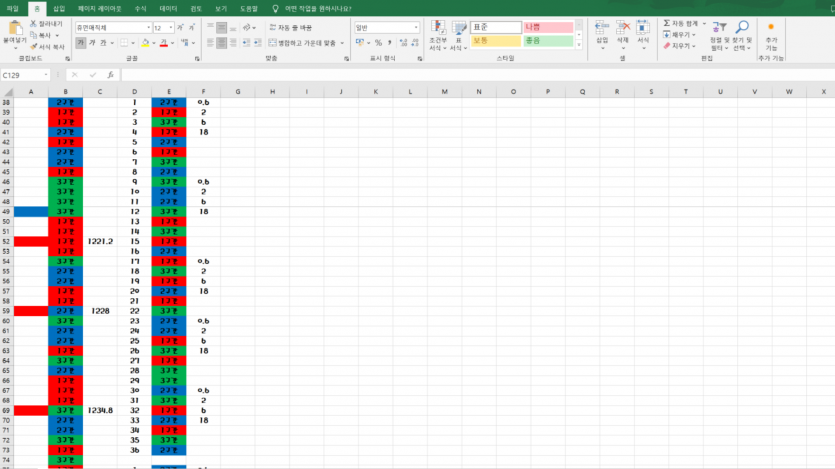This screenshot has width=835, height=469.
Task: Toggle bold (가) formatting
Action: pyautogui.click(x=81, y=43)
